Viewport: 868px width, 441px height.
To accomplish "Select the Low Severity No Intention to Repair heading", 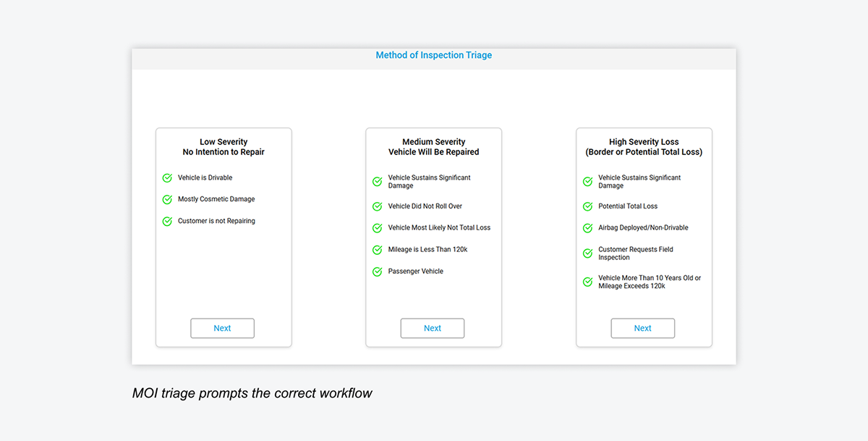I will (224, 147).
